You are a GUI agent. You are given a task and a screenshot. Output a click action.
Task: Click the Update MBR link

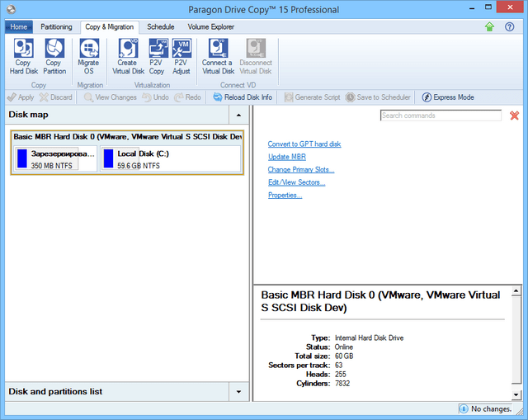click(287, 157)
